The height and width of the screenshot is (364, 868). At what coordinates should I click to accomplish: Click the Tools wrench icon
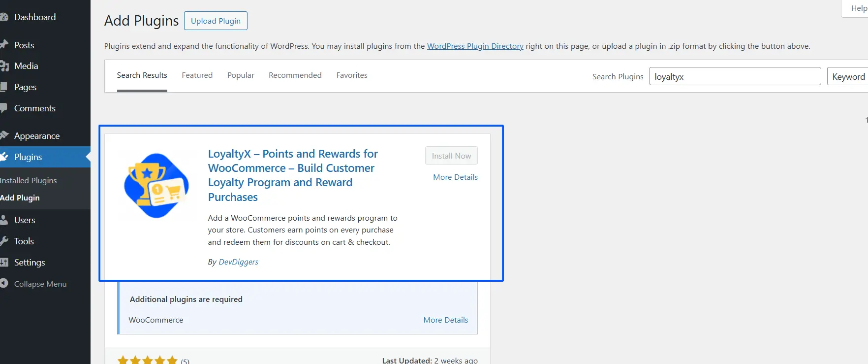[4, 241]
